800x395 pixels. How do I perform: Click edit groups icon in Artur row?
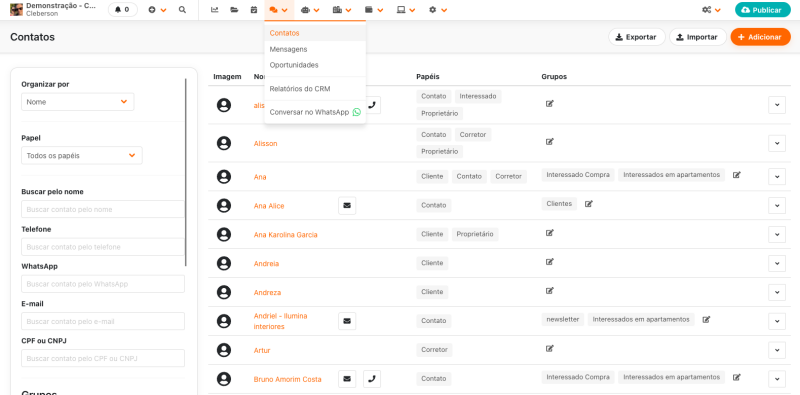549,349
